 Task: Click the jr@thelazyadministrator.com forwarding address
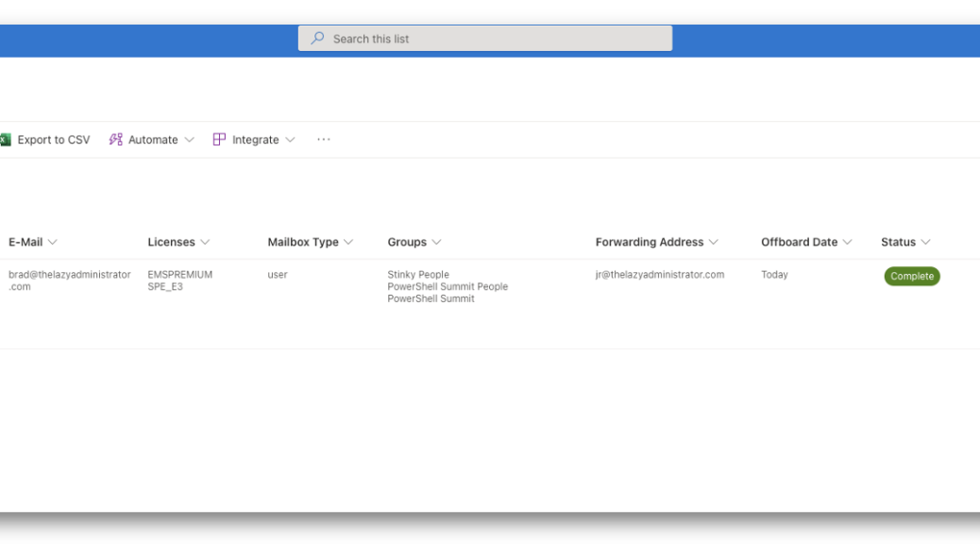tap(659, 275)
